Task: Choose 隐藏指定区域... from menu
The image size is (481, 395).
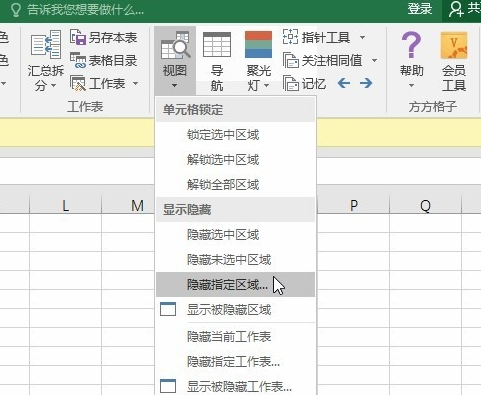Action: pyautogui.click(x=235, y=284)
